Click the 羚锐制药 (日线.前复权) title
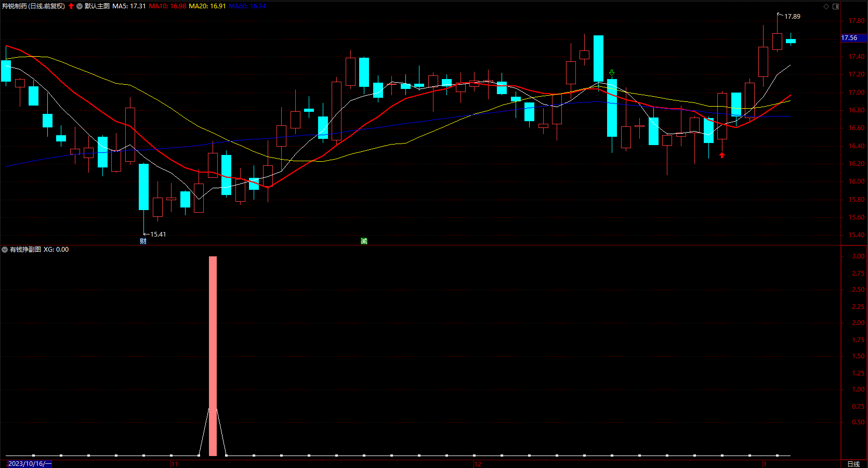This screenshot has height=468, width=868. point(34,6)
